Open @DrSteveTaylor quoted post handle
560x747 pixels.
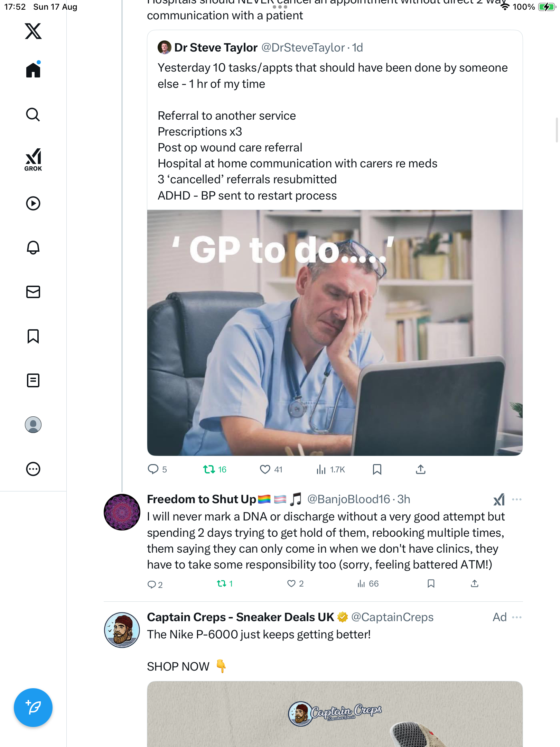click(x=302, y=48)
